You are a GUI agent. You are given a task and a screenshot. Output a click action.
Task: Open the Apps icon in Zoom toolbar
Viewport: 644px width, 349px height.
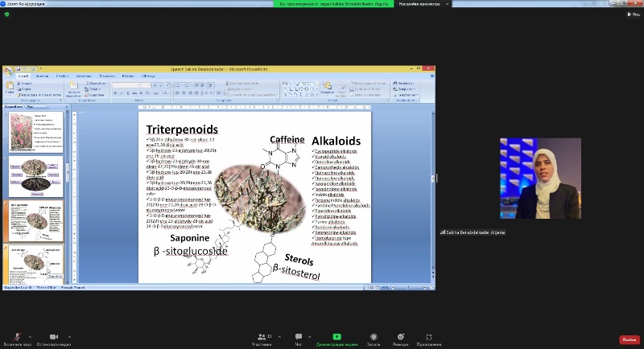pos(428,338)
